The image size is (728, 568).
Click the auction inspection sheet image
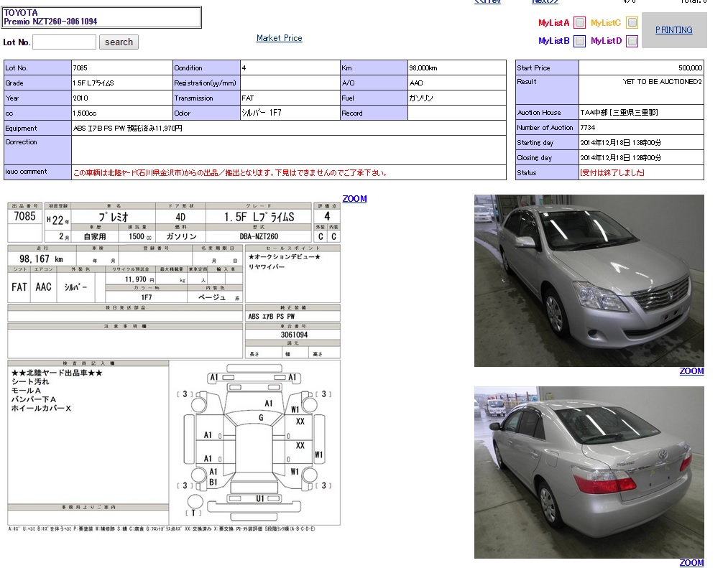coord(174,287)
